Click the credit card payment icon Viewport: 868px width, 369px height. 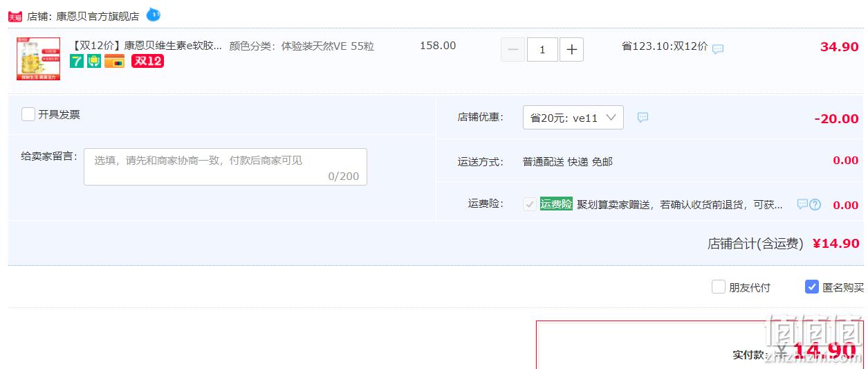tap(114, 61)
